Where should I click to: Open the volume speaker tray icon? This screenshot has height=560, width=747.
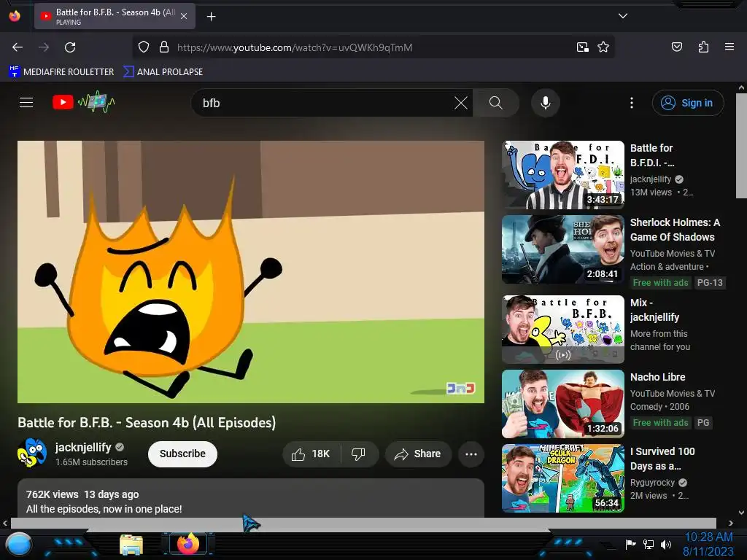pyautogui.click(x=666, y=544)
